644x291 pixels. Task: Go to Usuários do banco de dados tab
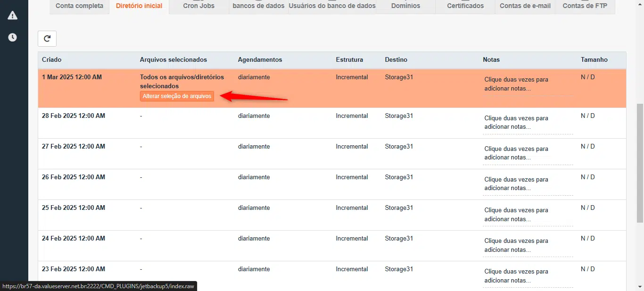point(332,6)
